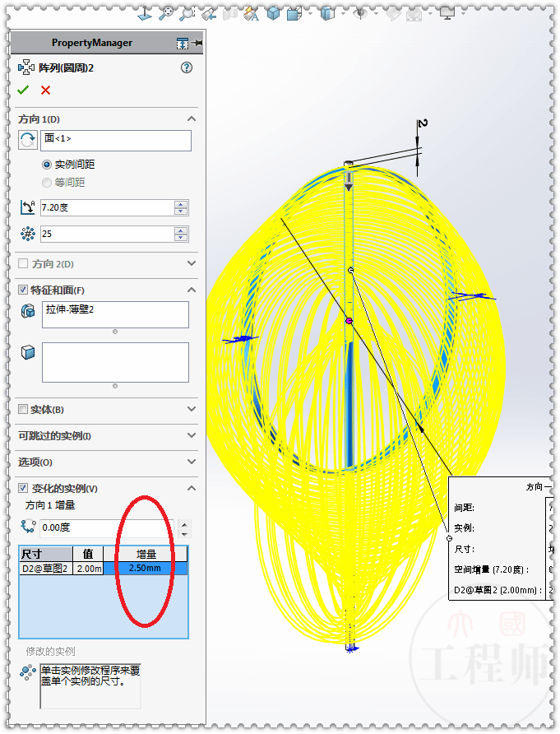Select the 实例间距 radio button

coord(46,165)
